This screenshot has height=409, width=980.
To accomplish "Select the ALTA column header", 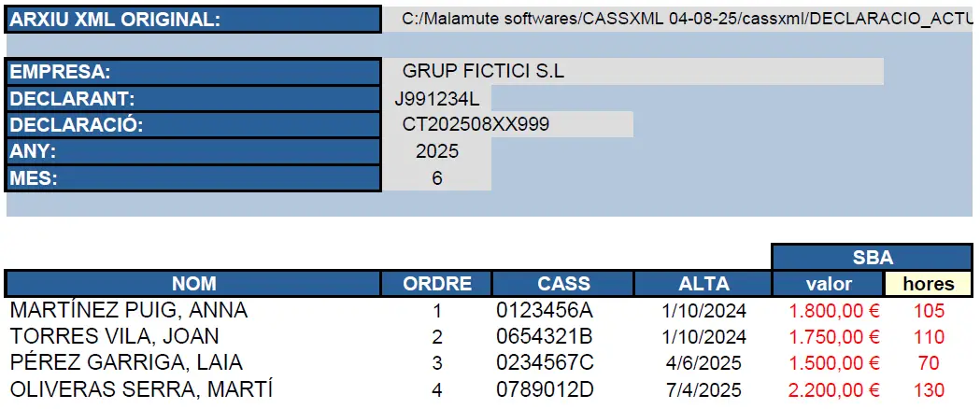I will coord(703,284).
